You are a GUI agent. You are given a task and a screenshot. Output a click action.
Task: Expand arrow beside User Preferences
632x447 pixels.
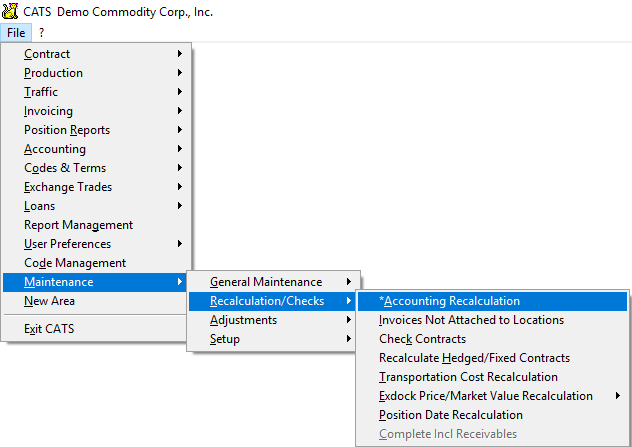pyautogui.click(x=180, y=243)
